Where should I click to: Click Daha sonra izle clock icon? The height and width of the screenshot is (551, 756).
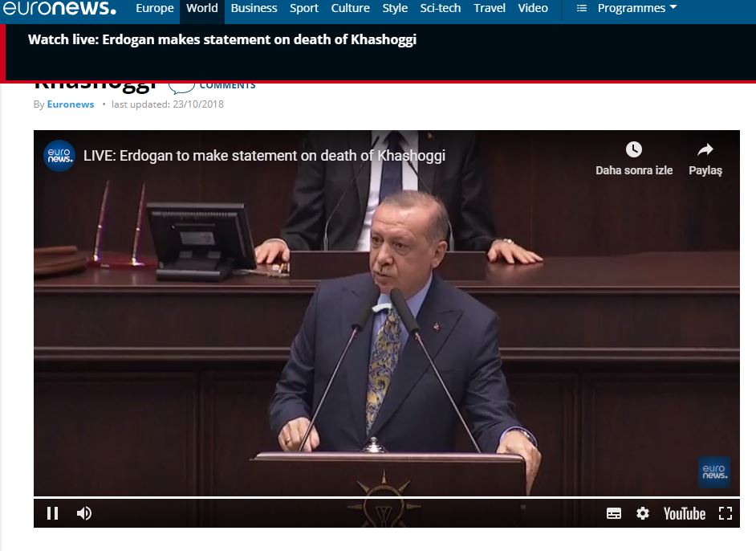point(634,149)
